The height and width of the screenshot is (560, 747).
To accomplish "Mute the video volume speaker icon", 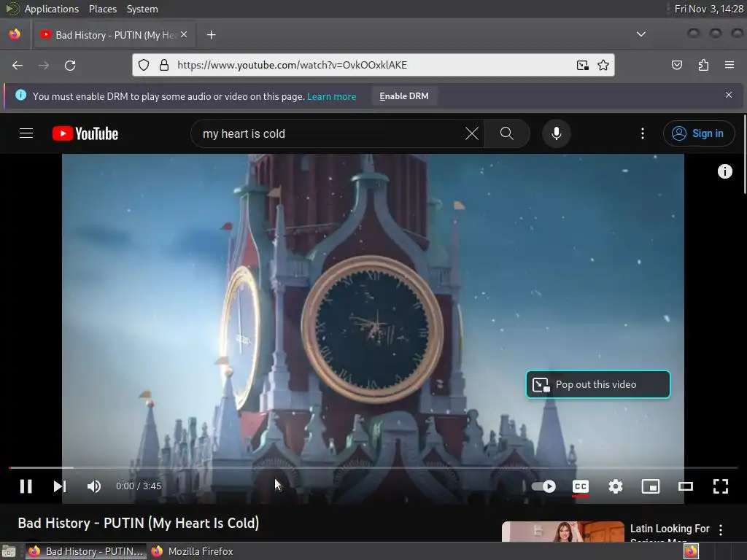I will point(94,486).
